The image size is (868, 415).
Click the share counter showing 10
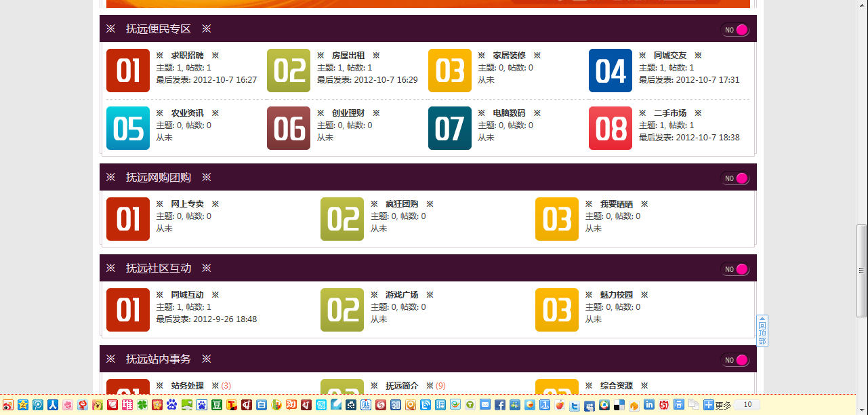point(747,405)
